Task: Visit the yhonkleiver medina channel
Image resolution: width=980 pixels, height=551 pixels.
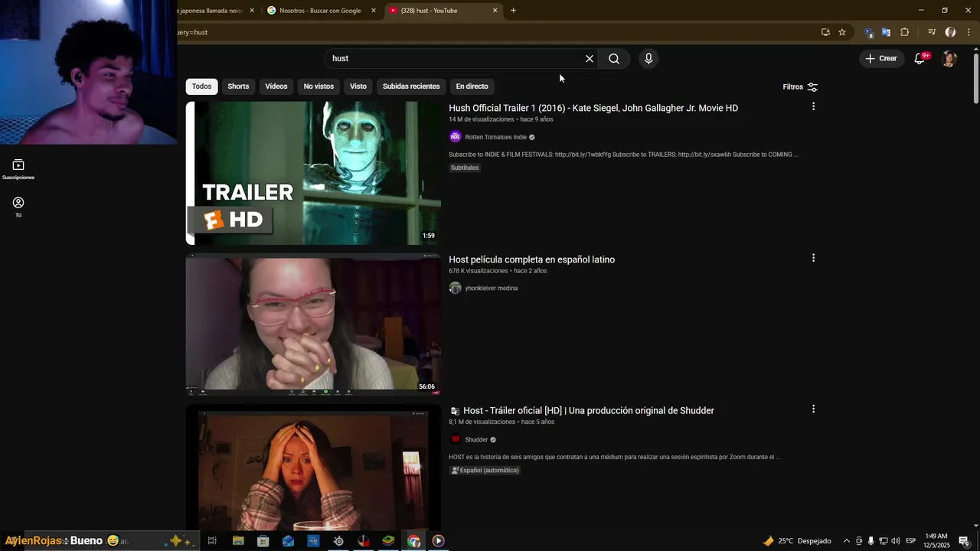Action: click(491, 289)
